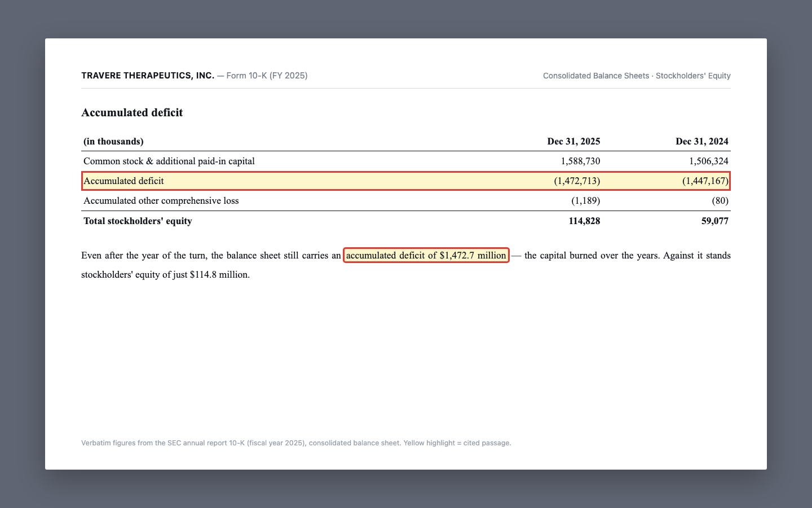Select the highlighted Accumulated deficit row label
812x508 pixels.
(123, 181)
